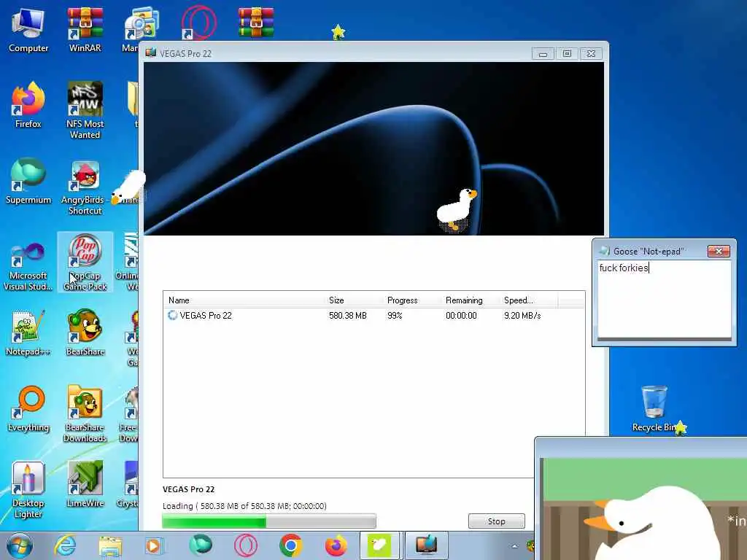Launch Opera from the taskbar
This screenshot has width=747, height=560.
246,545
